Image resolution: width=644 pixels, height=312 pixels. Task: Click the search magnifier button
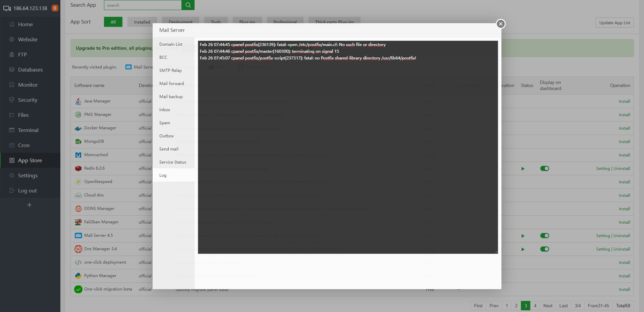click(x=188, y=5)
